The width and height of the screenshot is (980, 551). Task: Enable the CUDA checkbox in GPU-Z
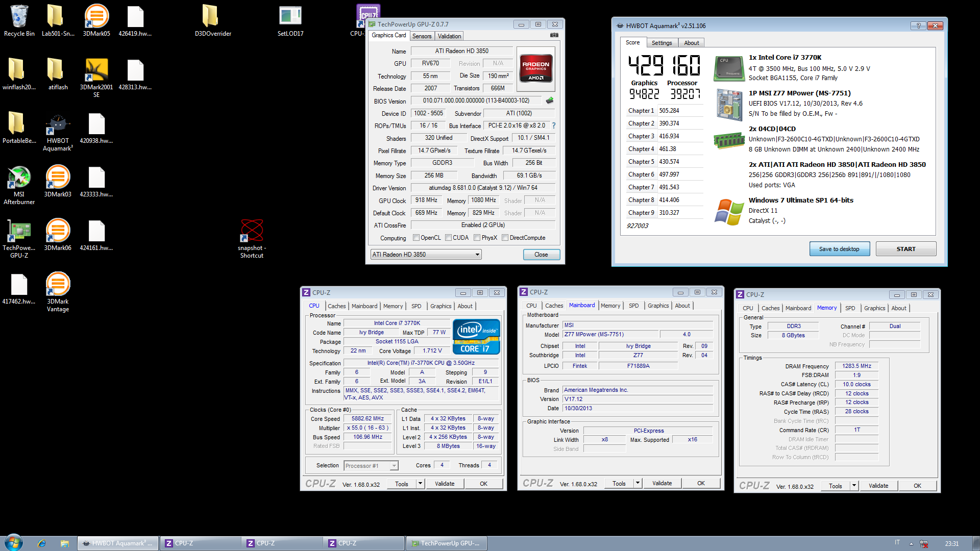pyautogui.click(x=448, y=238)
